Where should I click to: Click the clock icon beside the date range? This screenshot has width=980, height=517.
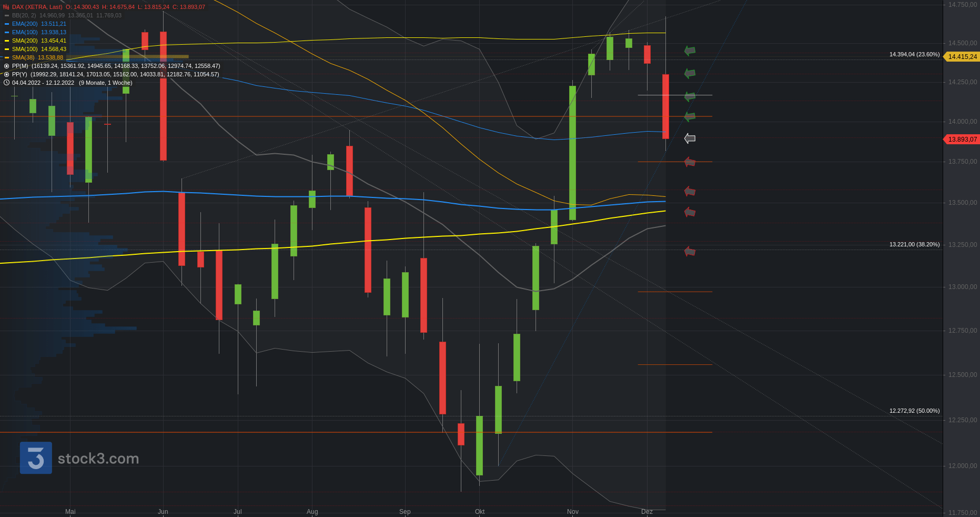6,83
